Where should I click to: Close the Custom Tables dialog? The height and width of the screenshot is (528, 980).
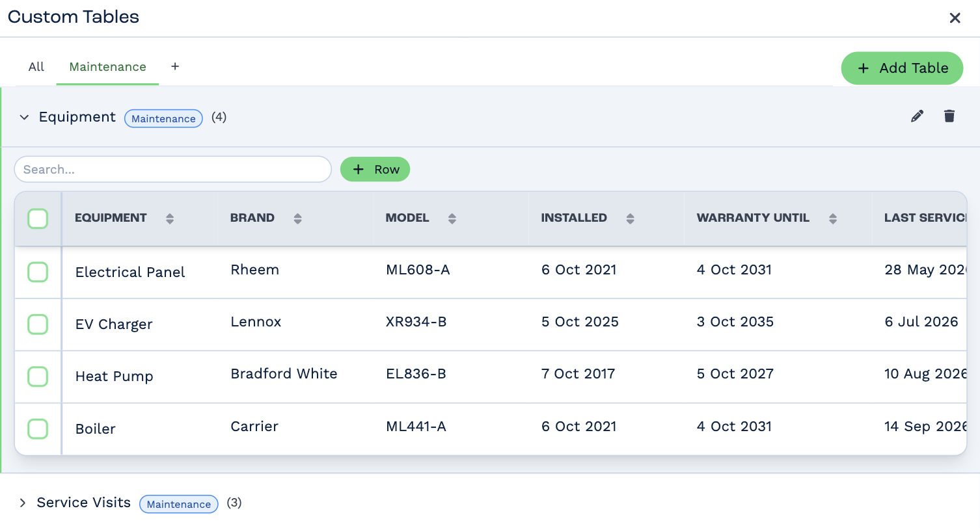(955, 18)
